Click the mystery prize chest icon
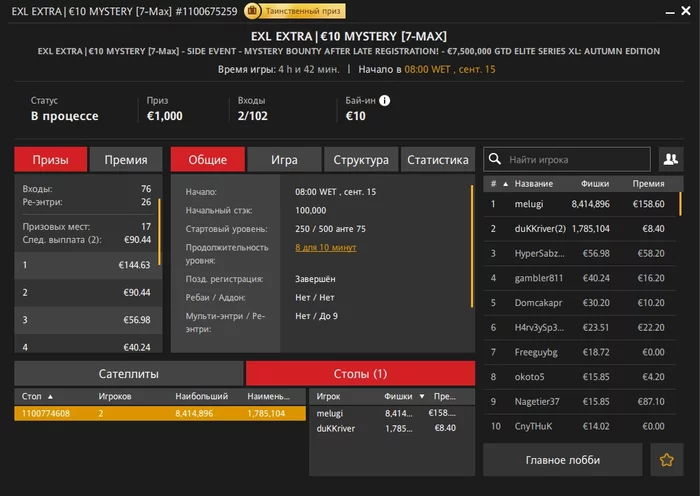 click(252, 11)
